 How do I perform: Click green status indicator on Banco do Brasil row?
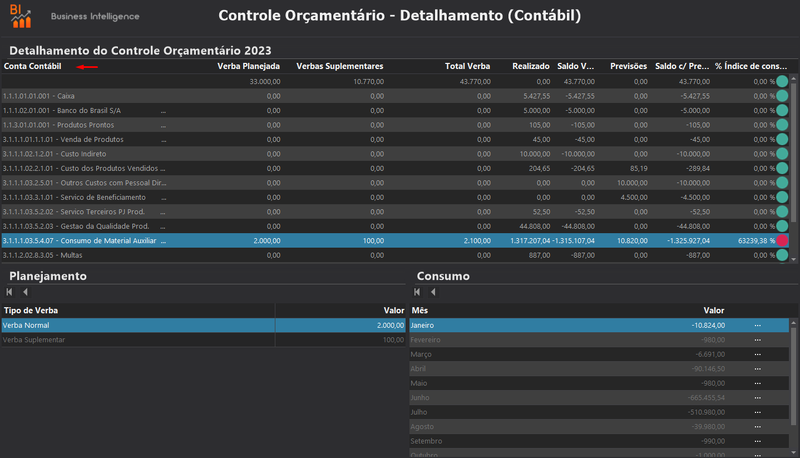click(x=782, y=110)
